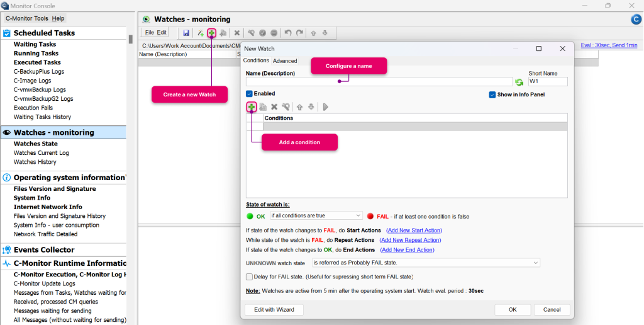
Task: Click OK in the New Watch dialog
Action: pos(513,310)
